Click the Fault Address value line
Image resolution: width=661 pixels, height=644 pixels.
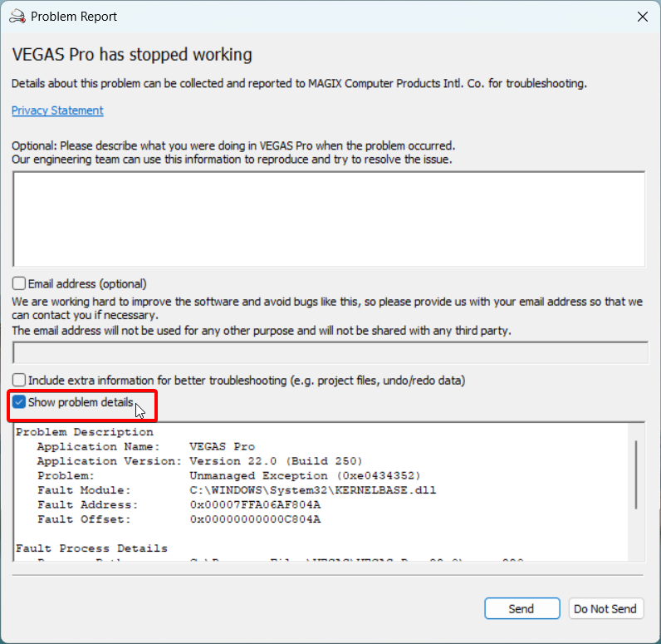179,504
